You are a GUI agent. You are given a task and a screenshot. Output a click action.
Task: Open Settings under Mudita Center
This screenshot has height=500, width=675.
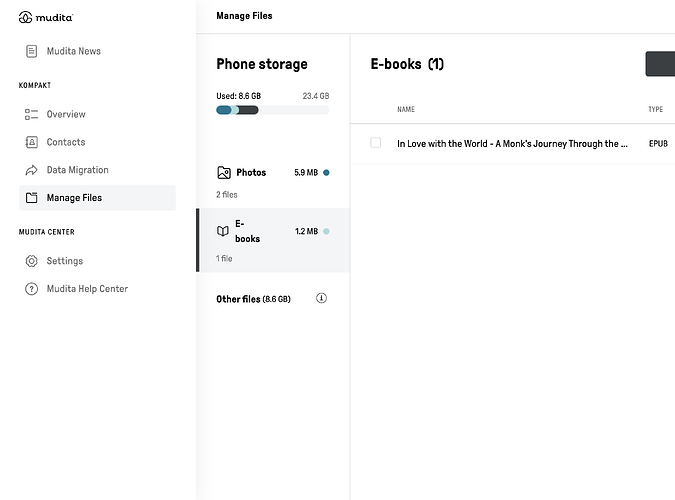(x=97, y=261)
